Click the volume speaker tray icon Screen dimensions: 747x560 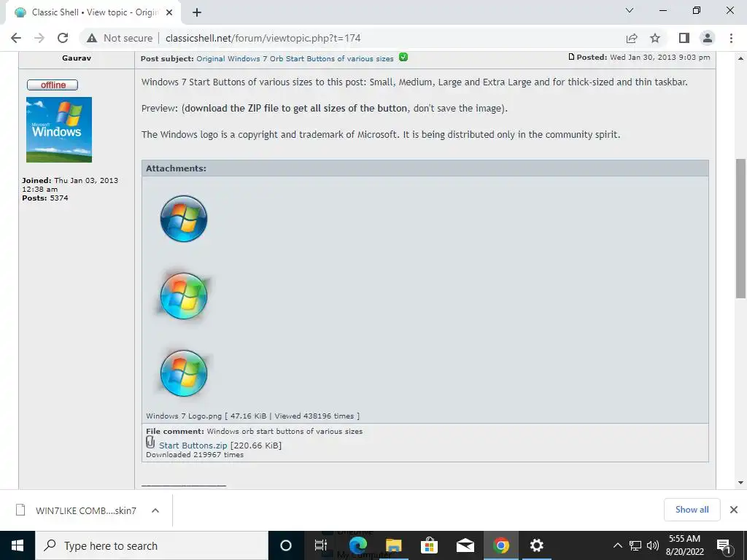pos(653,545)
